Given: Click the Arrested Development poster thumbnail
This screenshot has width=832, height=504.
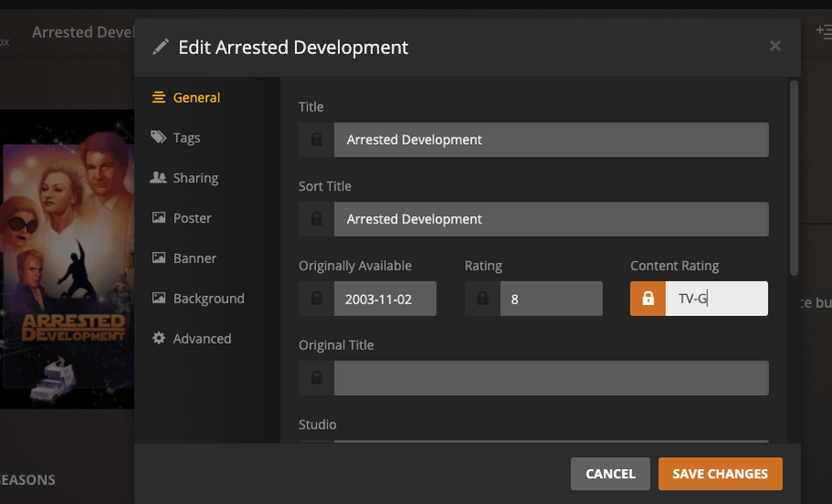Looking at the screenshot, I should coord(67,259).
